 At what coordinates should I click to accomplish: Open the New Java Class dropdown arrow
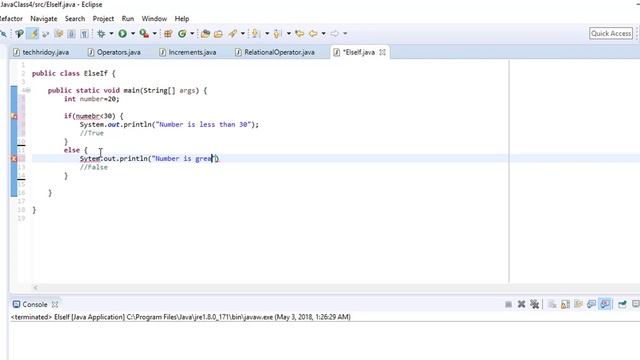192,33
